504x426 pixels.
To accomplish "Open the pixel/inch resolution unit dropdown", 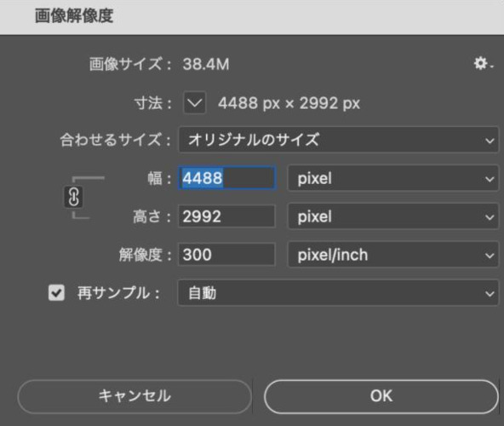I will pyautogui.click(x=392, y=255).
